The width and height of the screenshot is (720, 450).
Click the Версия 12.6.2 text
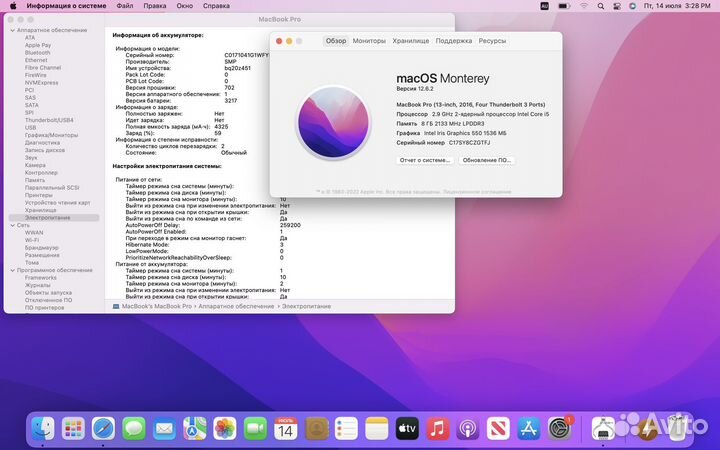415,89
